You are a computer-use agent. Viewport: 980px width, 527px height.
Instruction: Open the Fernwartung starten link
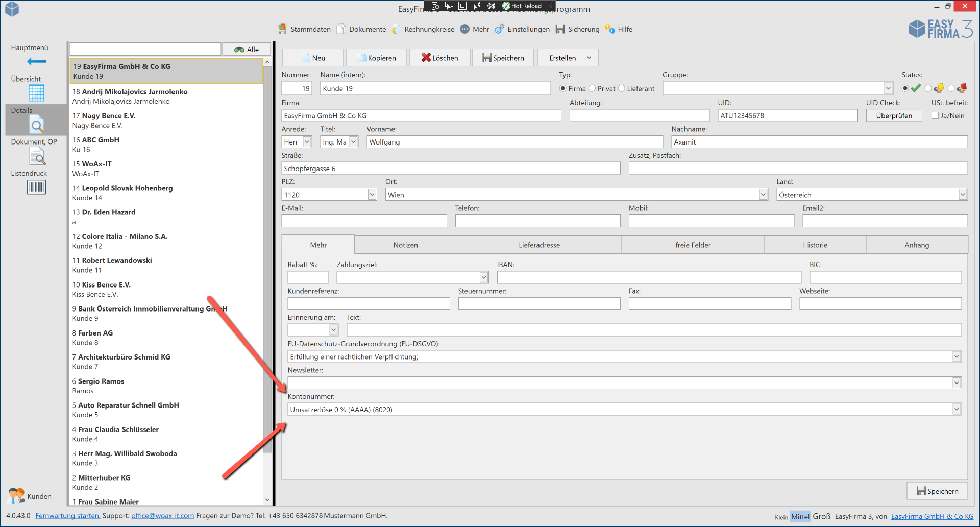point(67,516)
